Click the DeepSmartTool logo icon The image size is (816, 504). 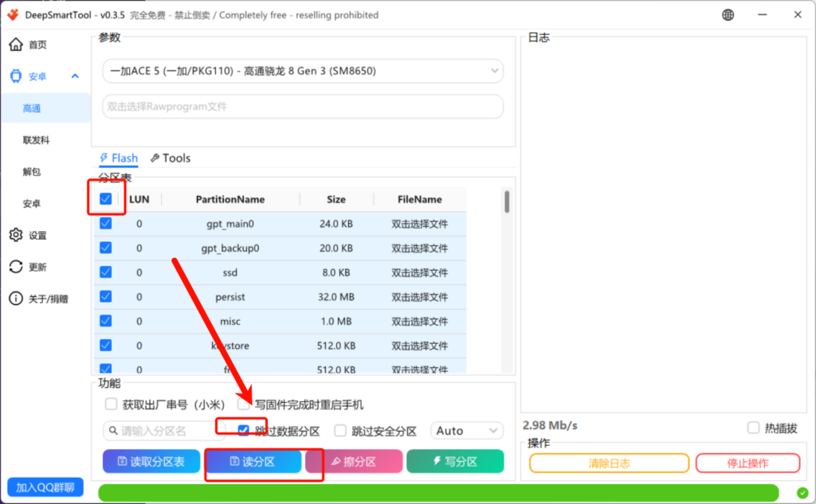click(14, 15)
